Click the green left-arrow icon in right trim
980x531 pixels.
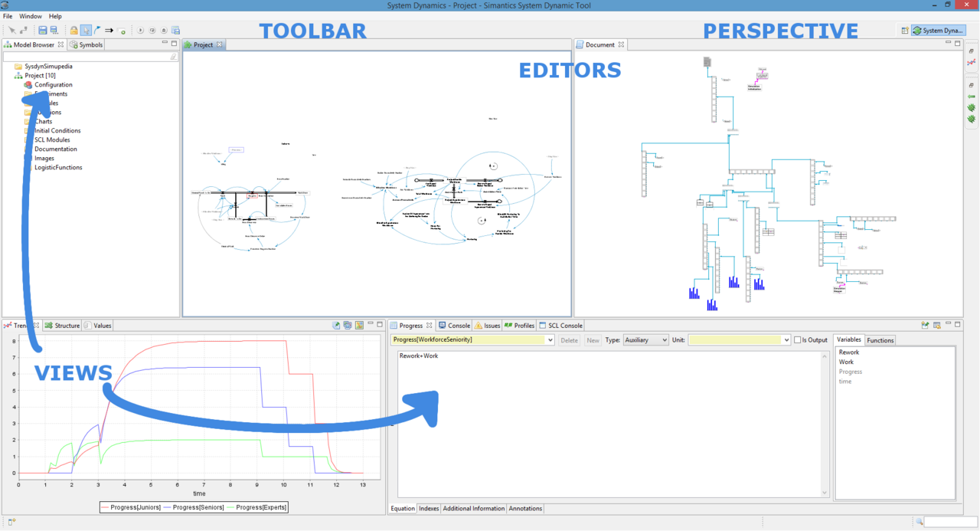point(972,97)
